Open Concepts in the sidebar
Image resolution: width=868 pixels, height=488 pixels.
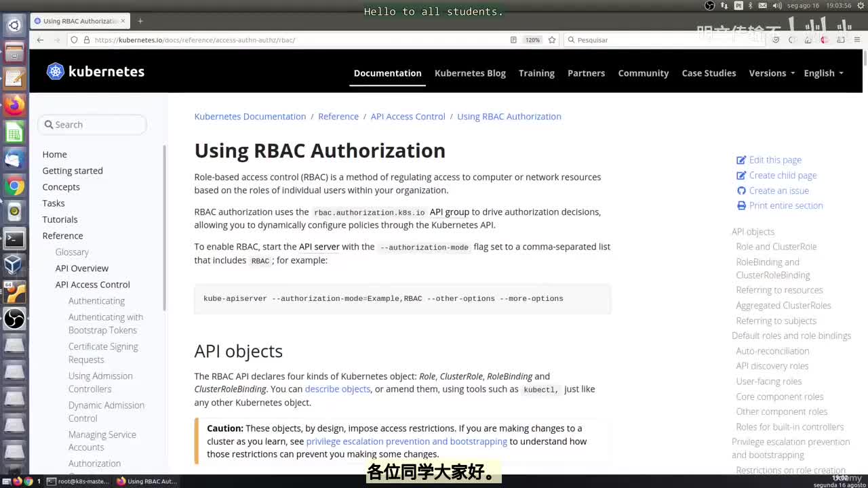click(61, 187)
